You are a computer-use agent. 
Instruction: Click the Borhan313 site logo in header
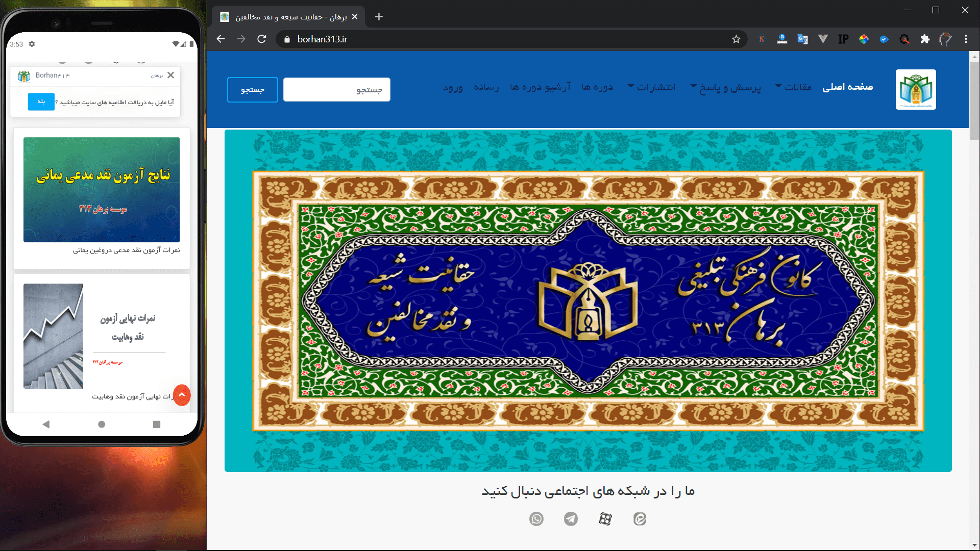(916, 89)
